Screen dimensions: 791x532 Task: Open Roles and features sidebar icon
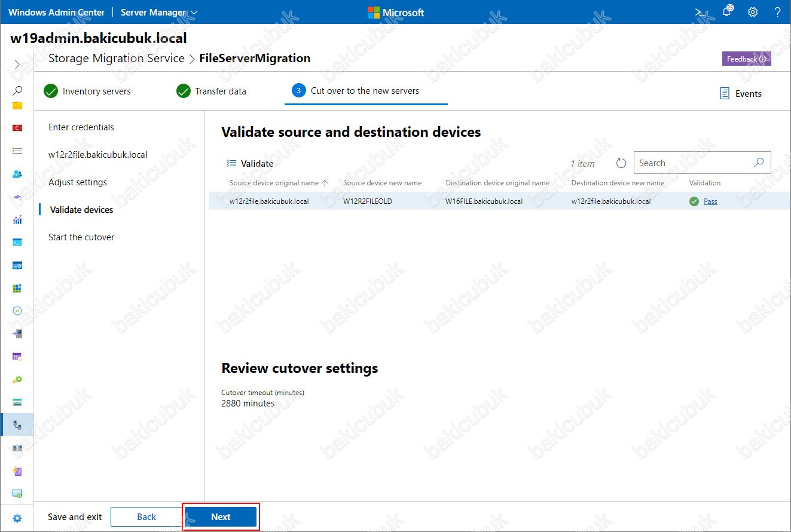(x=17, y=334)
